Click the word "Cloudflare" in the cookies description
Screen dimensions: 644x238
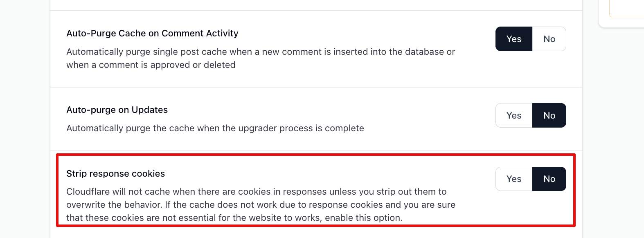(88, 192)
